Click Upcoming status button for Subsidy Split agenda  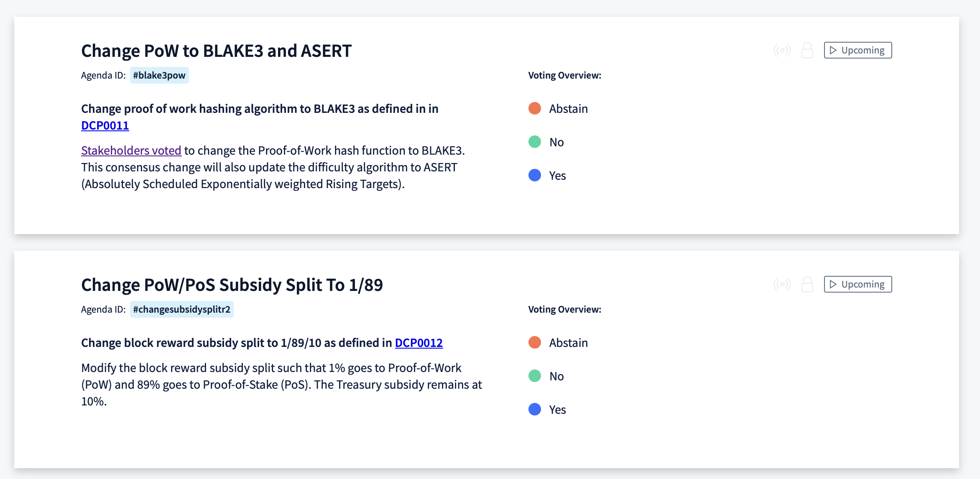tap(858, 284)
